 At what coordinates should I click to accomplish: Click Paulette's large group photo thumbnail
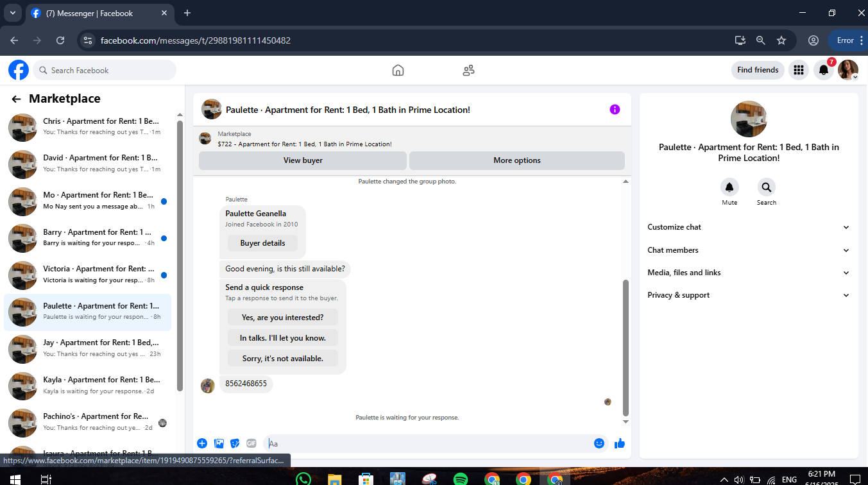click(x=749, y=119)
